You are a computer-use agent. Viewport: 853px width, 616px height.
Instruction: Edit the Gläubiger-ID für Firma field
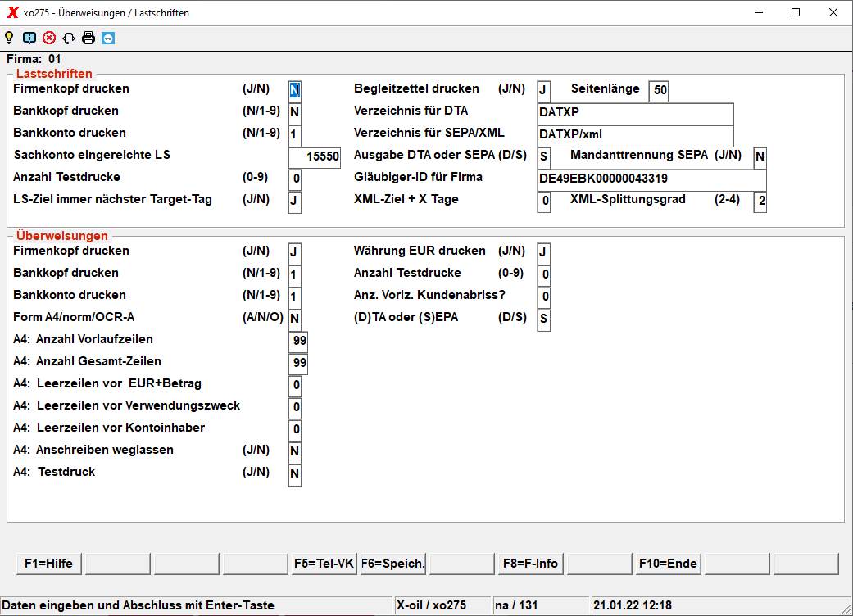tap(651, 179)
